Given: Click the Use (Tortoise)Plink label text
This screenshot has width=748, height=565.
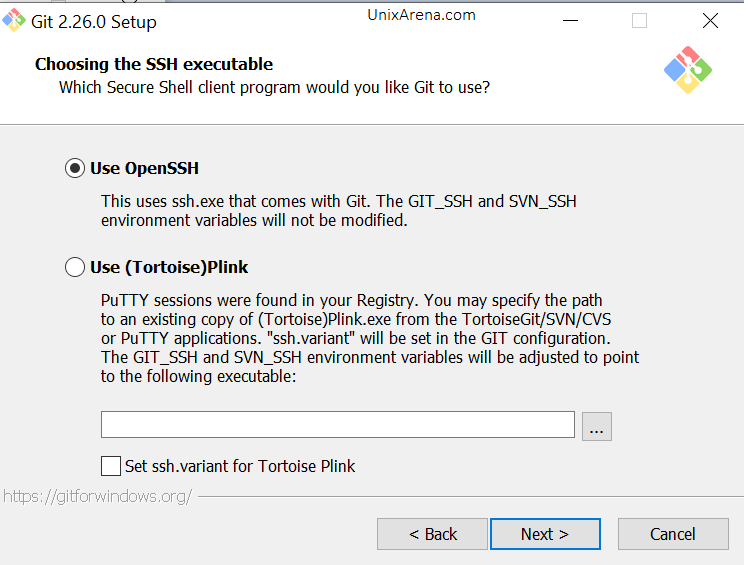Looking at the screenshot, I should (x=169, y=267).
